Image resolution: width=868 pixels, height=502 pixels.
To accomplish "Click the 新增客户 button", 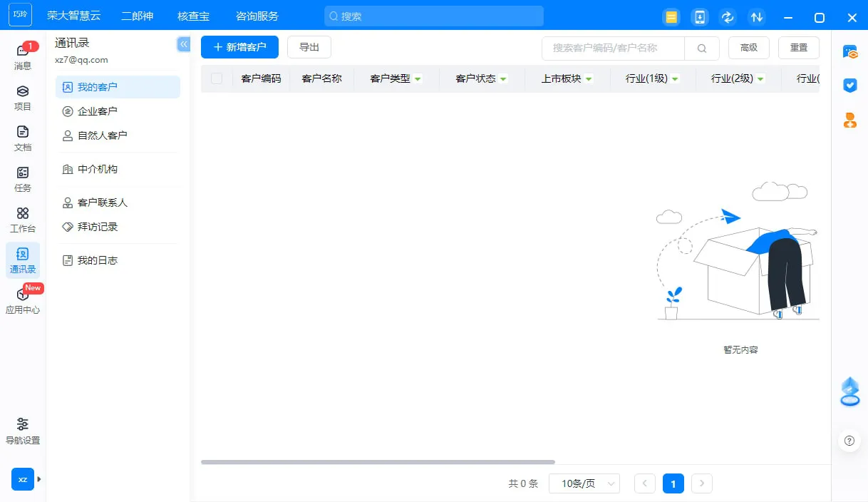I will tap(239, 47).
